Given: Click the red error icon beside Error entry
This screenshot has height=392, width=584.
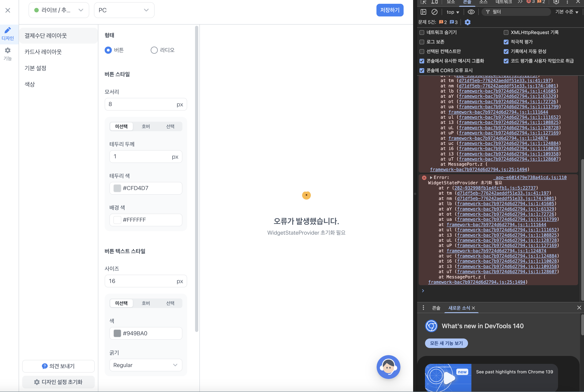Looking at the screenshot, I should click(424, 178).
